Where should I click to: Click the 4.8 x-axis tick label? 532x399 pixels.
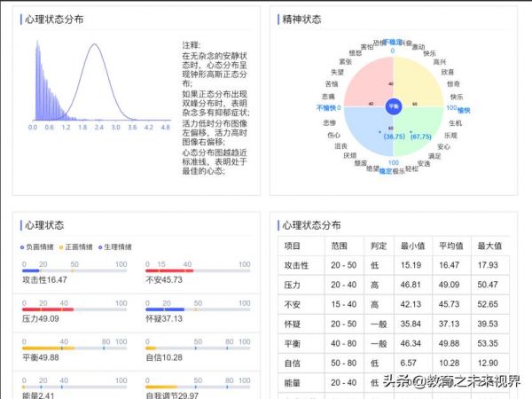click(165, 127)
